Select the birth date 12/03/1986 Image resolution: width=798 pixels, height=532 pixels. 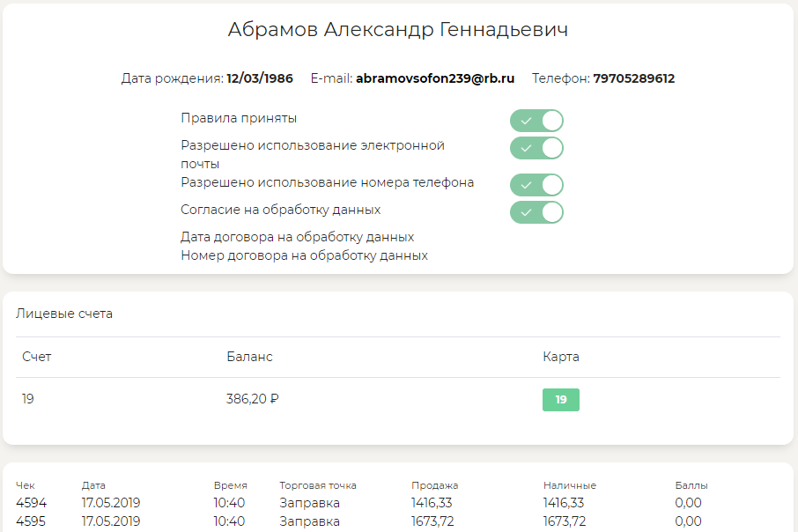coord(260,78)
